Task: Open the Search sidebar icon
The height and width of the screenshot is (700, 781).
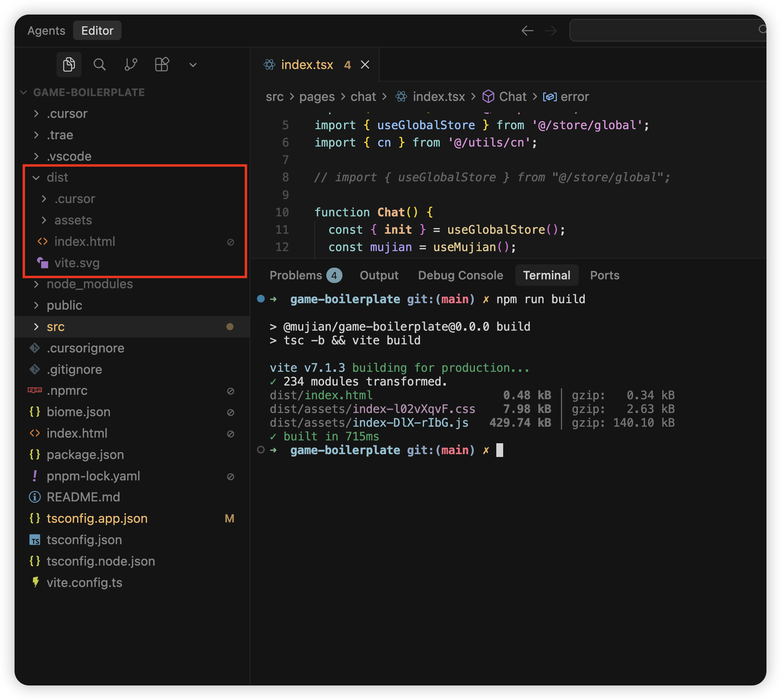Action: pyautogui.click(x=99, y=65)
